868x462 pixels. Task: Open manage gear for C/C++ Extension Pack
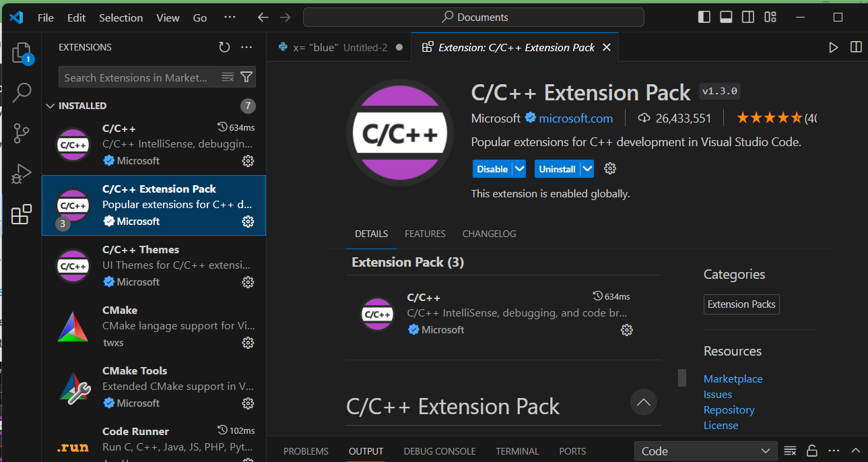click(248, 221)
